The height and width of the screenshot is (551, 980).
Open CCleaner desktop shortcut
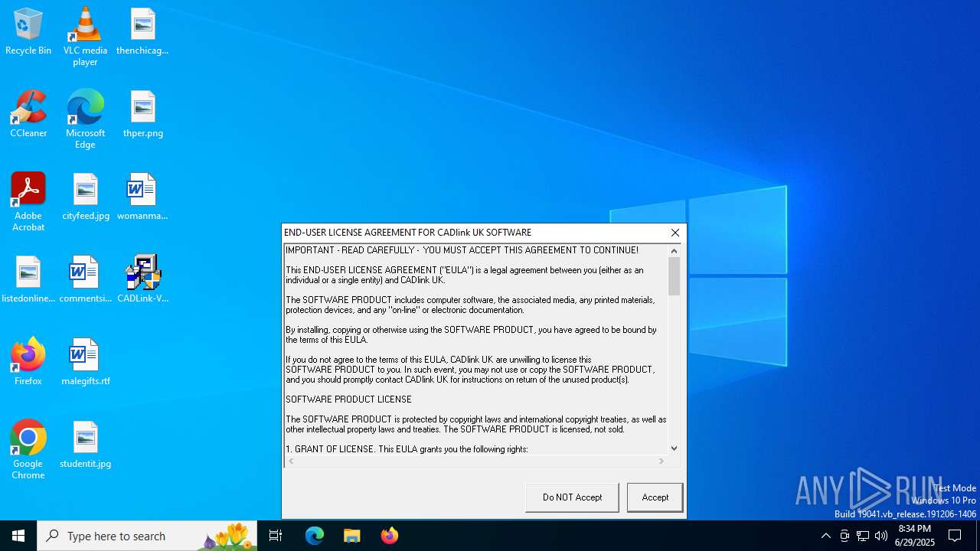[28, 115]
